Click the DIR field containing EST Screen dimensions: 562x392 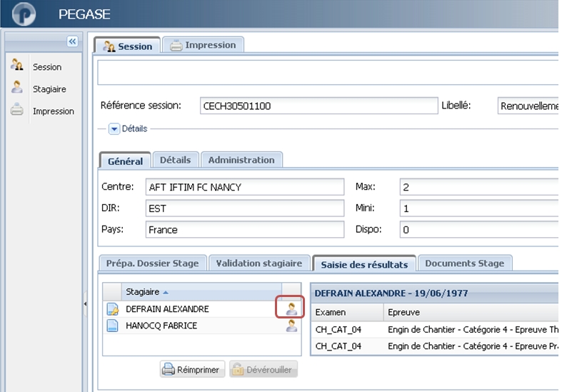point(245,208)
